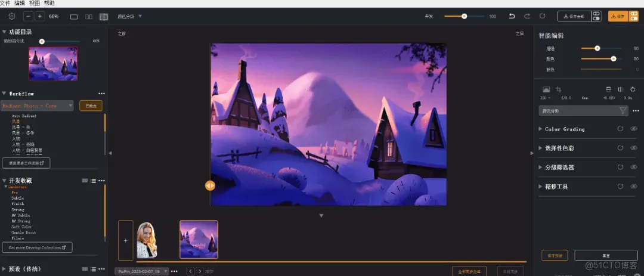Redo the last edit
Image resolution: width=644 pixels, height=276 pixels.
pos(527,17)
